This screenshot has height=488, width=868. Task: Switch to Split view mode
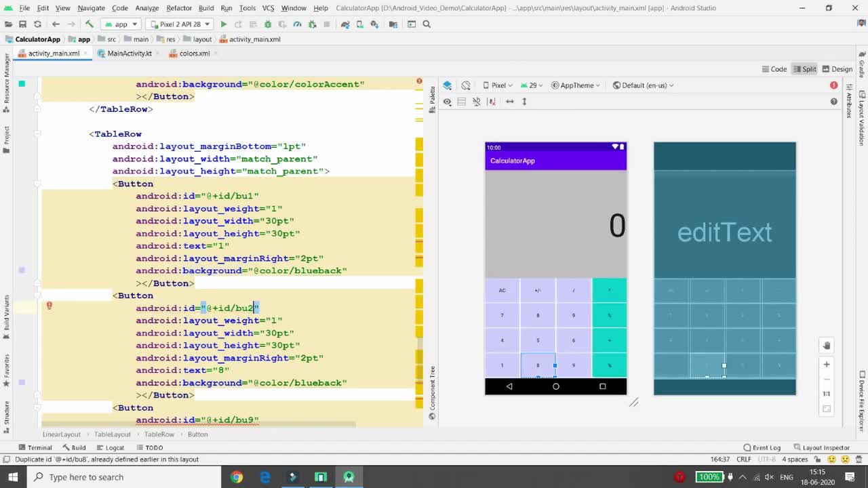(805, 69)
